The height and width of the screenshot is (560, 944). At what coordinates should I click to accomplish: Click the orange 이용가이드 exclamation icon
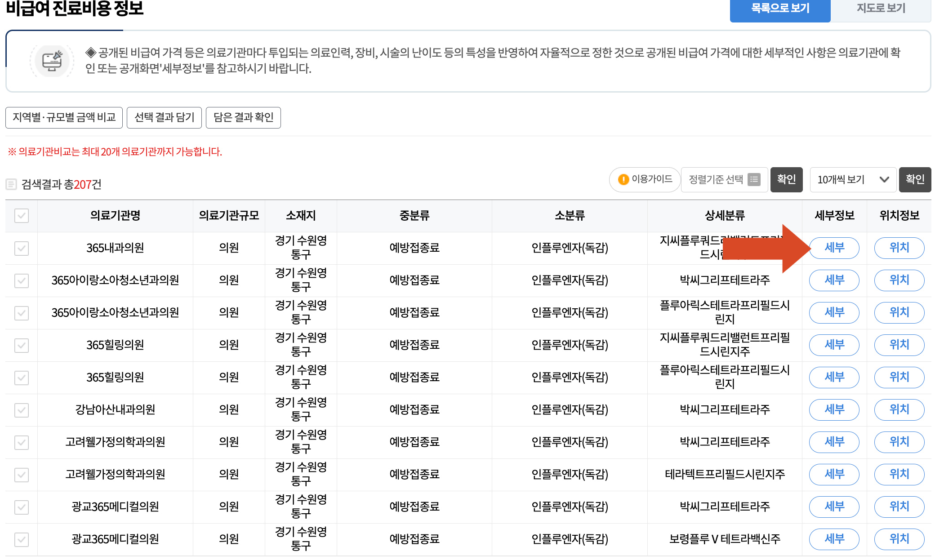click(623, 180)
